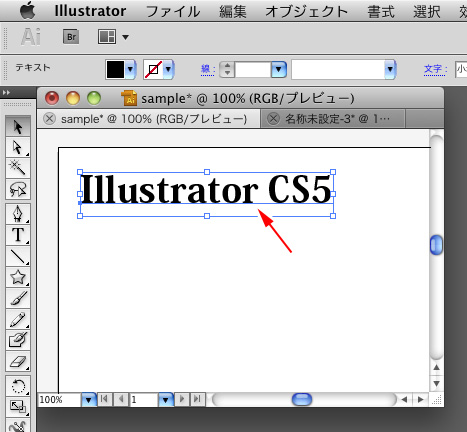Viewport: 467px width, 432px height.
Task: Click the text box's top-center handle
Action: (207, 172)
